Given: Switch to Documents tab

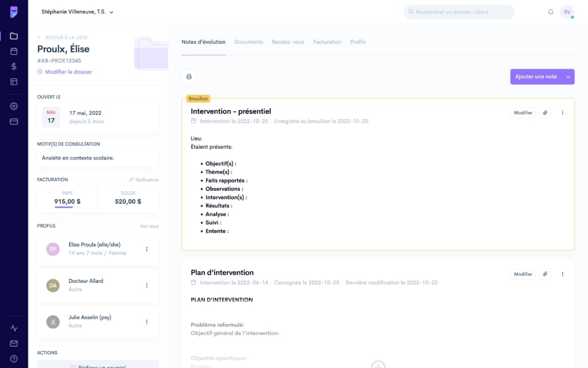Looking at the screenshot, I should pos(248,42).
